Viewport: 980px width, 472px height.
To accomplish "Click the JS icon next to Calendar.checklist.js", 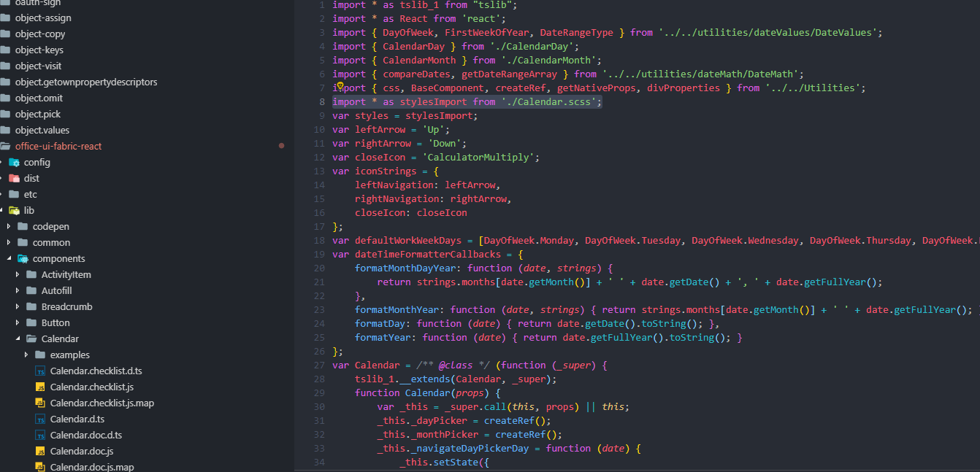I will tap(40, 387).
